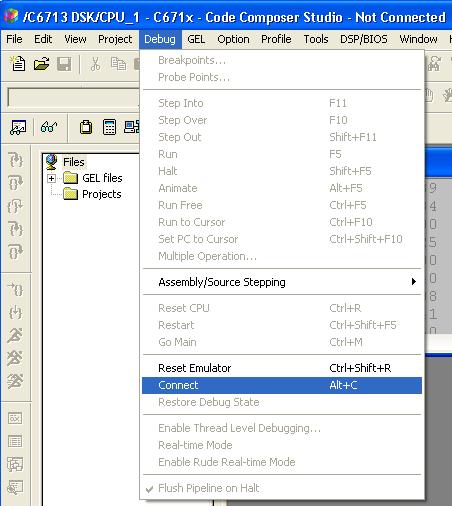Click the Run to Cursor arrow-braces icon

(x=15, y=289)
